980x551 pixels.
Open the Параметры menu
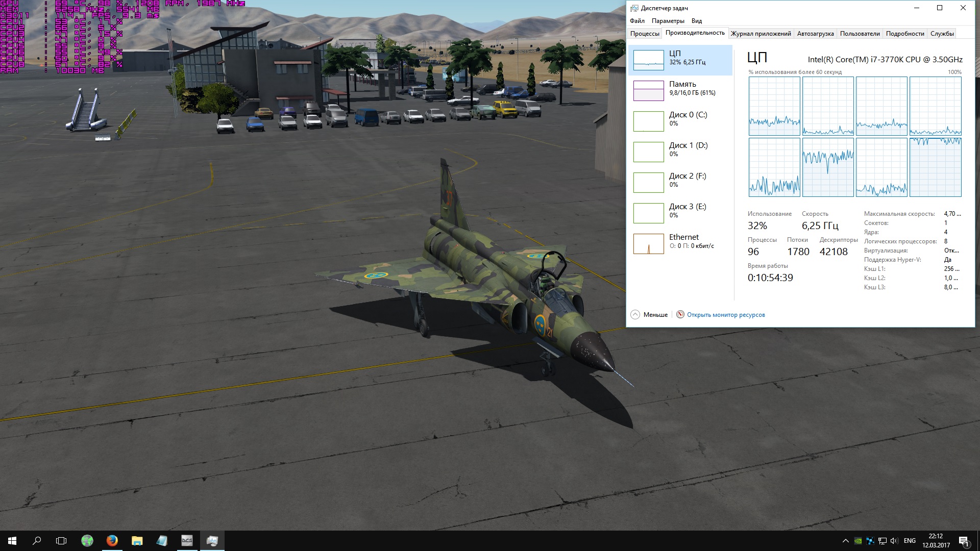tap(668, 21)
